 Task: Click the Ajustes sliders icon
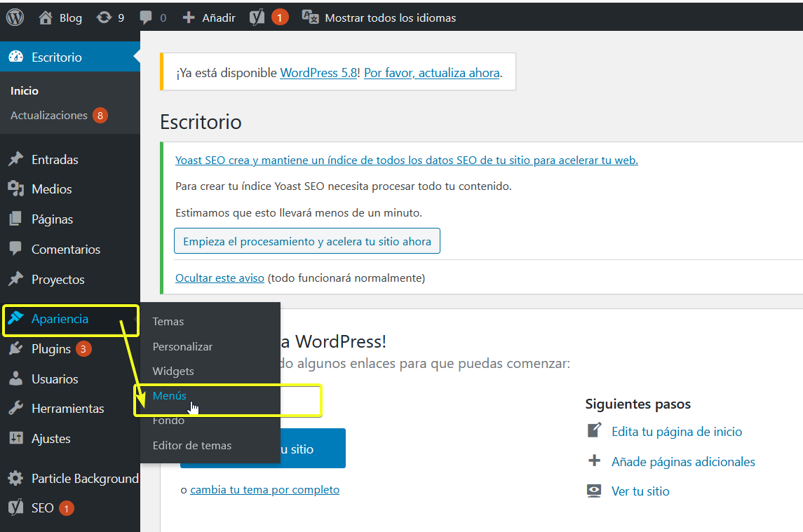pyautogui.click(x=16, y=438)
